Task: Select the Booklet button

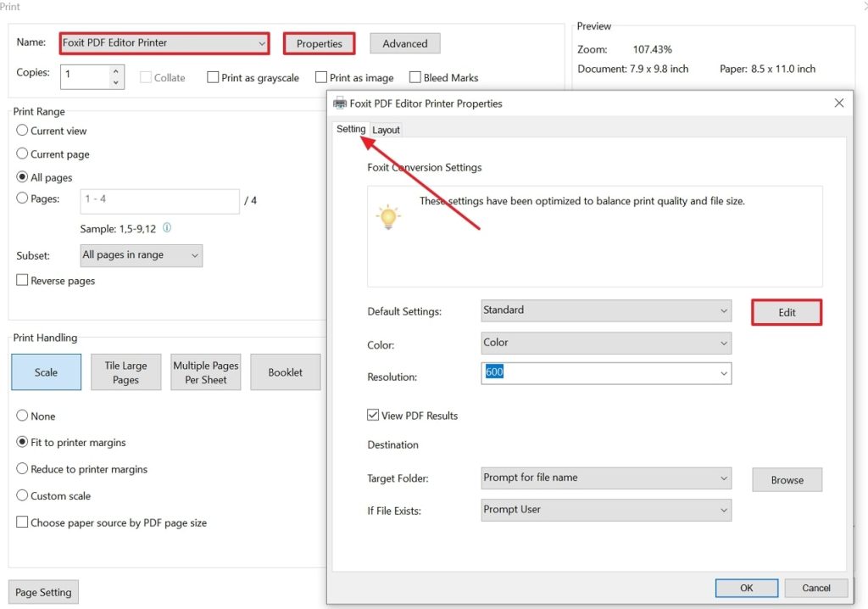Action: 285,372
